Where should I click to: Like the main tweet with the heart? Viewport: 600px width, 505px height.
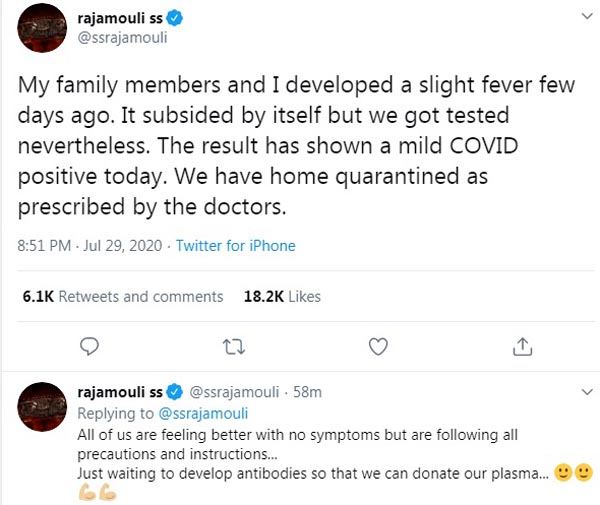tap(378, 347)
